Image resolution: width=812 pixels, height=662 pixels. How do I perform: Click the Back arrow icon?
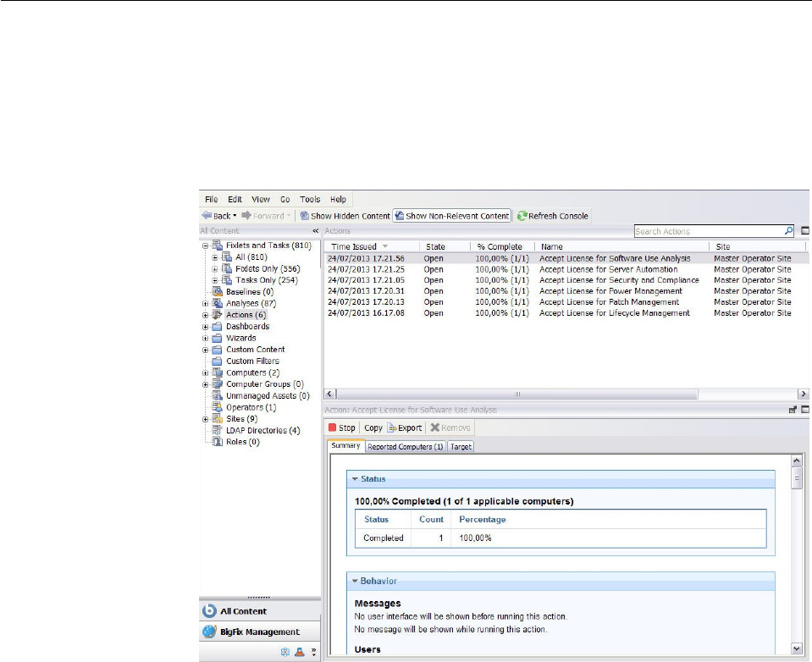(x=207, y=215)
